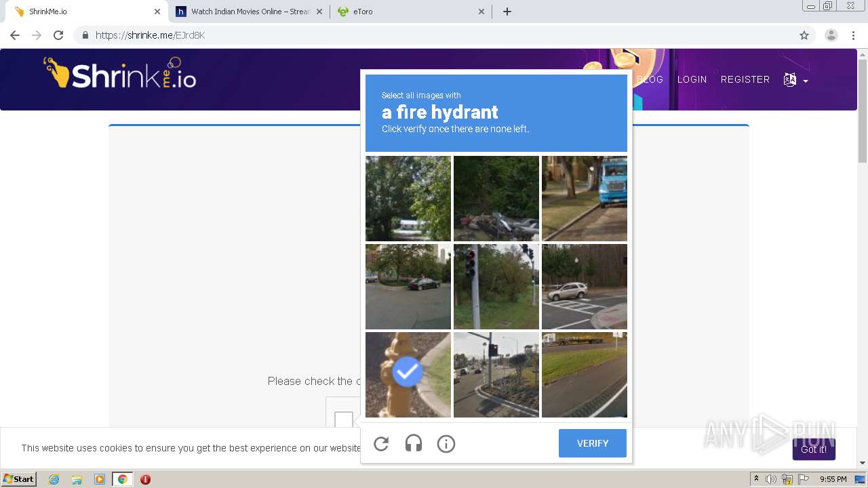
Task: Go forward in browser history
Action: [37, 35]
